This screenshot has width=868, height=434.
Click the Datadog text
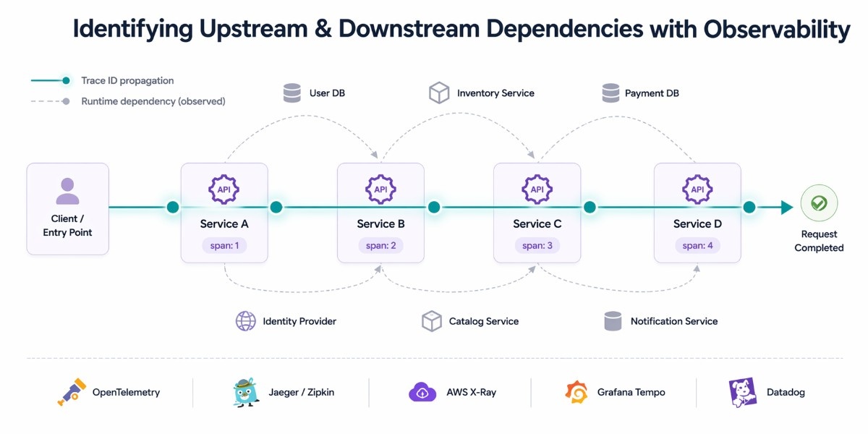[786, 392]
